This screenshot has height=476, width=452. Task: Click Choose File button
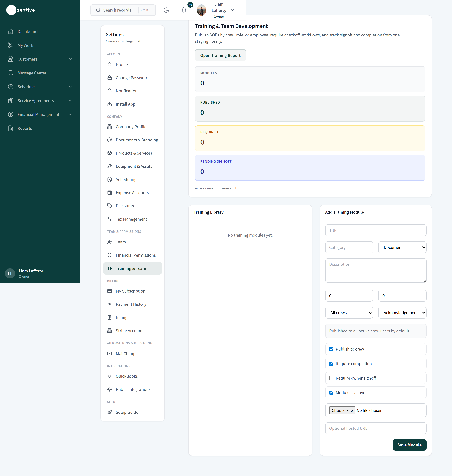[342, 410]
